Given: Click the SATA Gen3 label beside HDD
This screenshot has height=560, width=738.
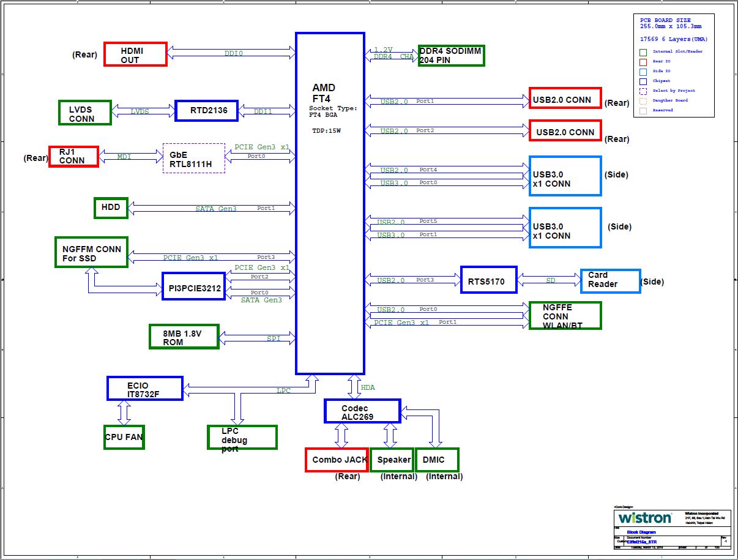Looking at the screenshot, I should 215,209.
